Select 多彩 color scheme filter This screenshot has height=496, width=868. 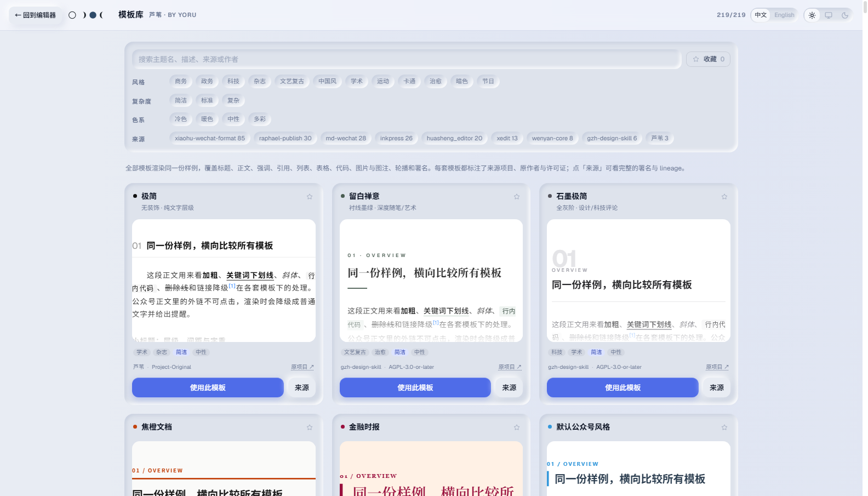(260, 119)
